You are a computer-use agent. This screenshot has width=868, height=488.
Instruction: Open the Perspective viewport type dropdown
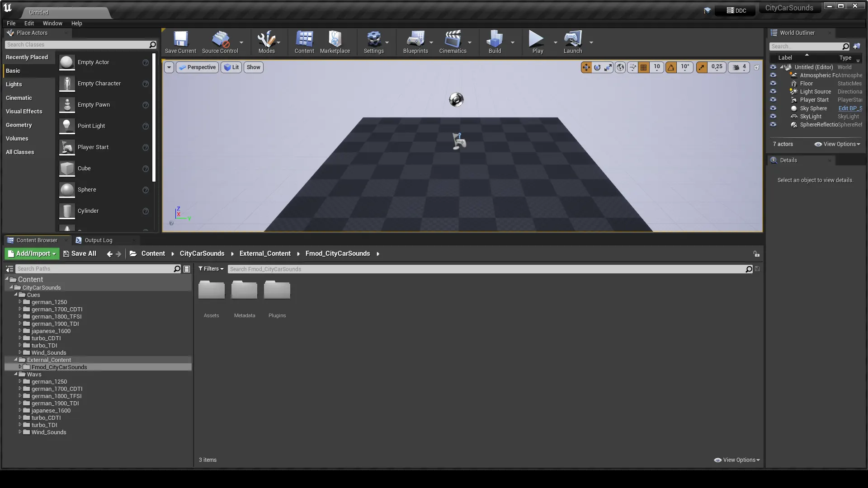(197, 67)
